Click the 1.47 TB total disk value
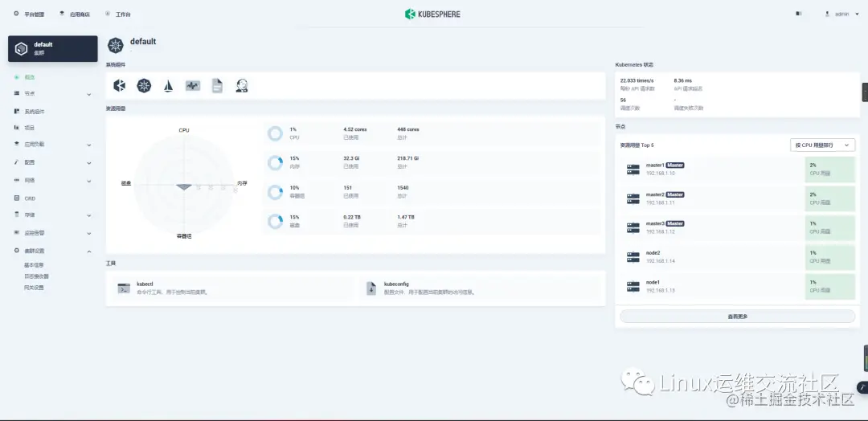The height and width of the screenshot is (421, 868). tap(406, 218)
